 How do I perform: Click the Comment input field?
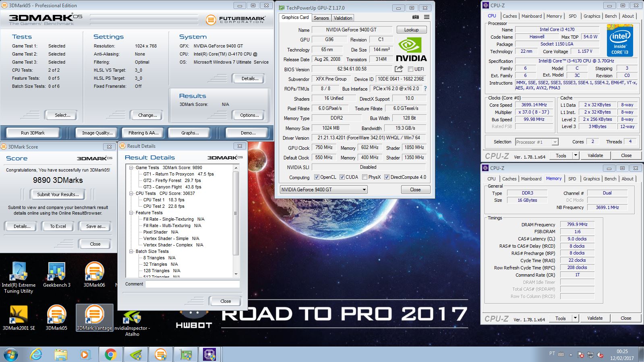point(193,284)
